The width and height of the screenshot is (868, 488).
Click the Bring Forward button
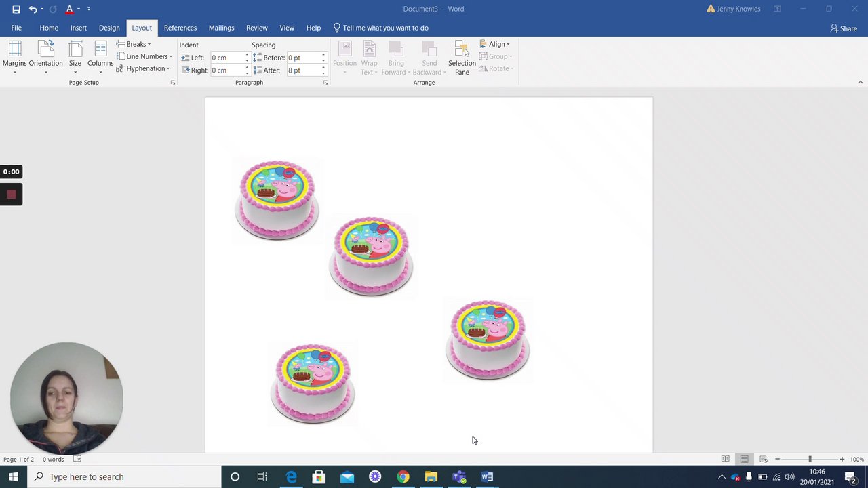395,58
